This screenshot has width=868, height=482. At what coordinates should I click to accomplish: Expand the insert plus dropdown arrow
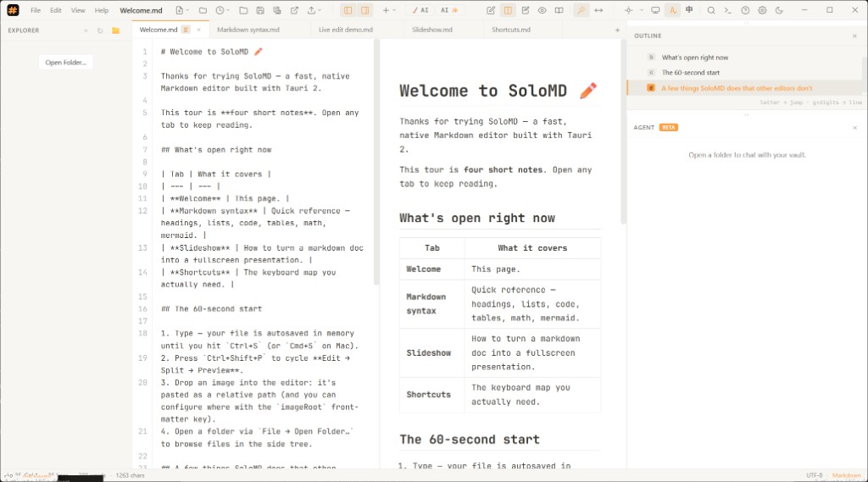click(x=394, y=10)
